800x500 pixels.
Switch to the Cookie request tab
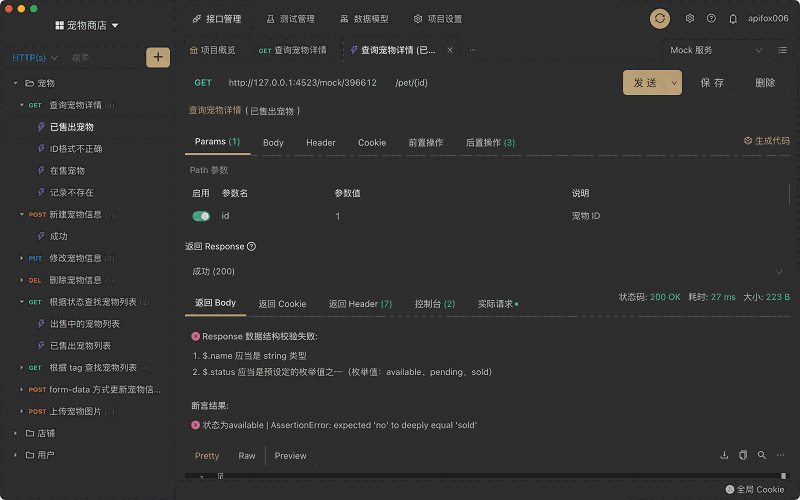(x=372, y=143)
